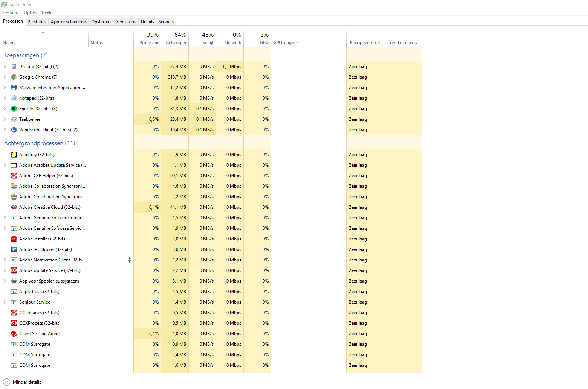Open the Beeld menu
The height and width of the screenshot is (389, 588).
click(x=47, y=12)
